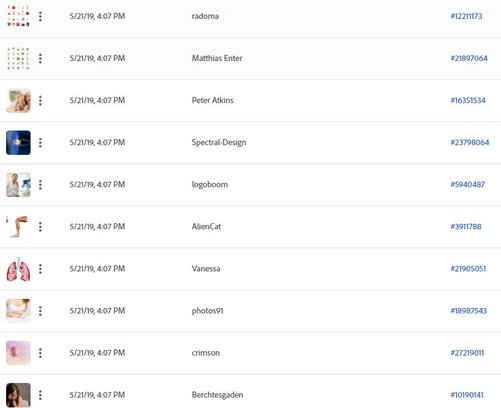The width and height of the screenshot is (501, 408).
Task: Open asset link #5940487
Action: pos(468,185)
